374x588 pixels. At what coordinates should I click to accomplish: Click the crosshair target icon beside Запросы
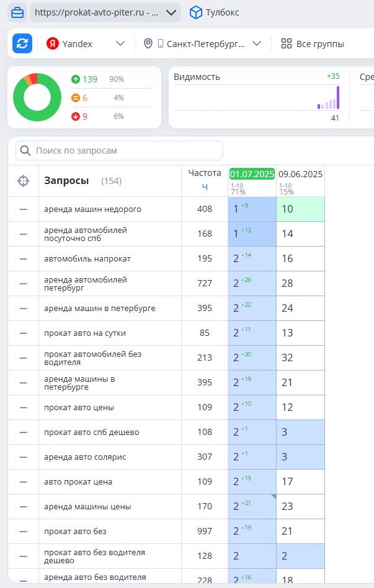[24, 181]
